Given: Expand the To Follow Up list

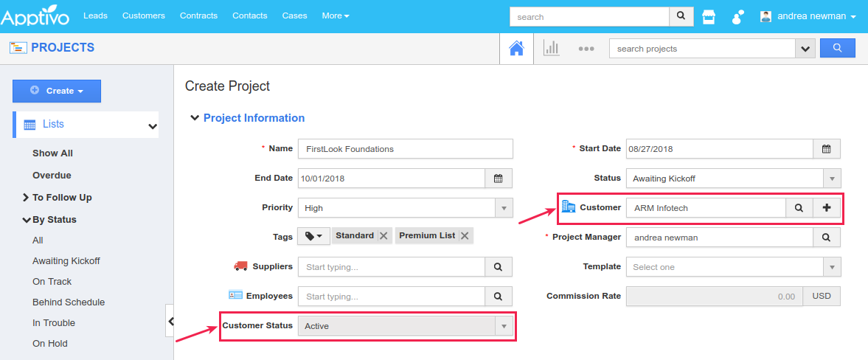Looking at the screenshot, I should pyautogui.click(x=27, y=198).
